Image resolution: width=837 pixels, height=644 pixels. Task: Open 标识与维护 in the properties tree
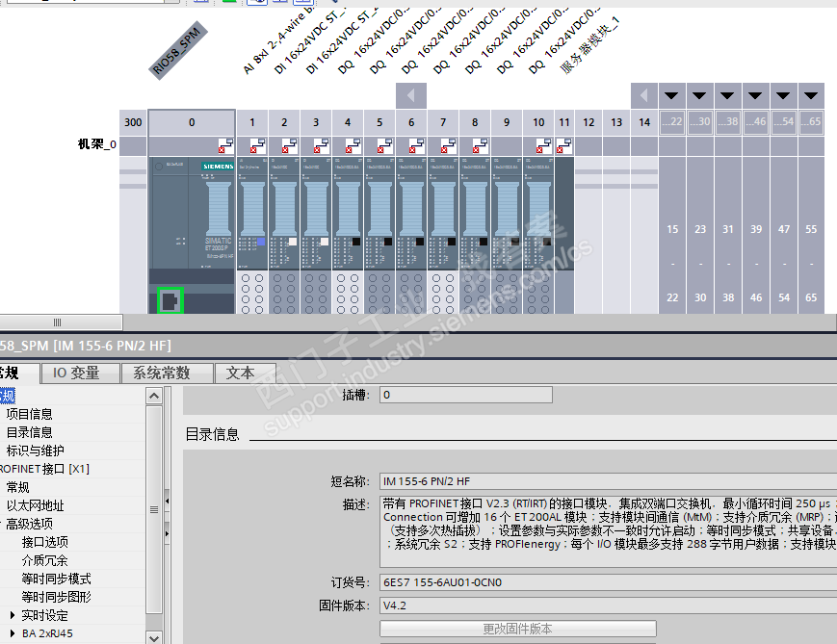click(36, 451)
